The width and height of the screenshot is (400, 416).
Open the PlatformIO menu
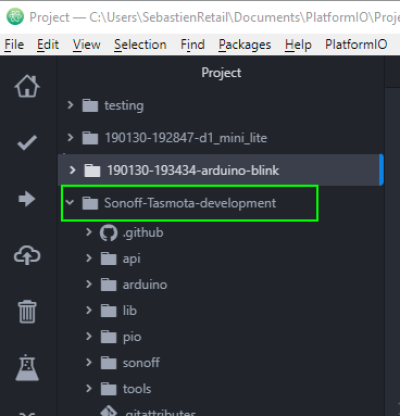(x=356, y=44)
